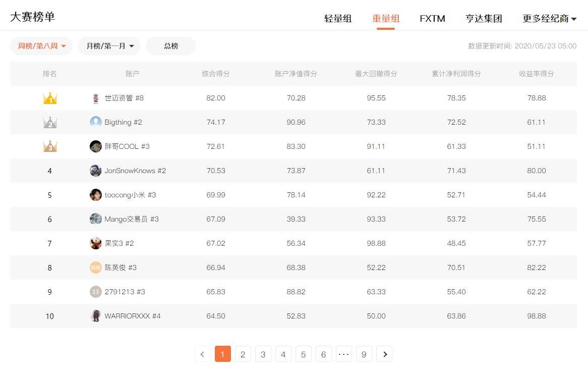Select the 重量组 tab

(x=385, y=18)
